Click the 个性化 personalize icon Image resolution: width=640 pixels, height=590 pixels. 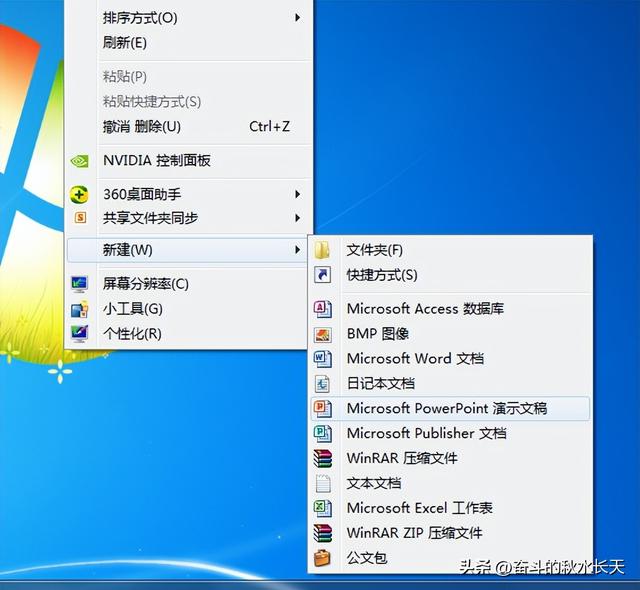coord(79,334)
